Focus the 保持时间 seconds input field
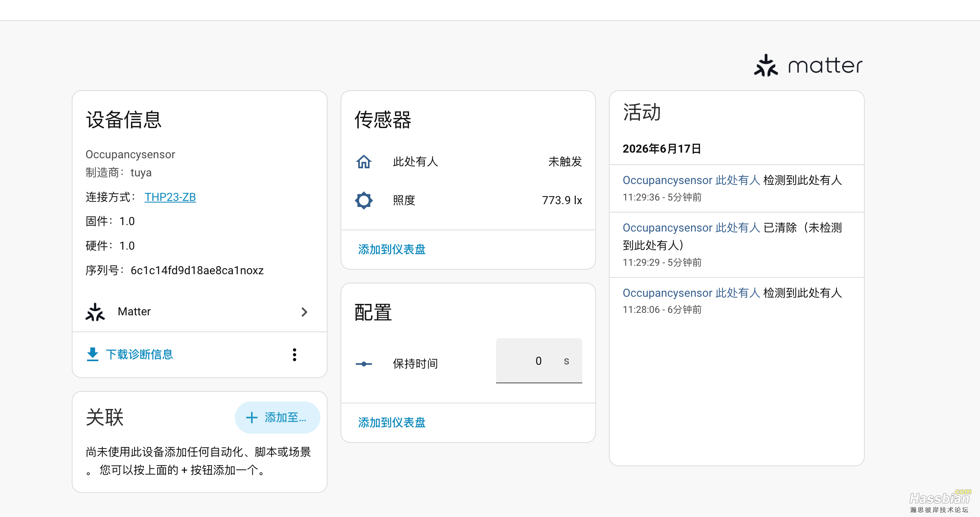Viewport: 980px width, 517px height. click(x=539, y=361)
